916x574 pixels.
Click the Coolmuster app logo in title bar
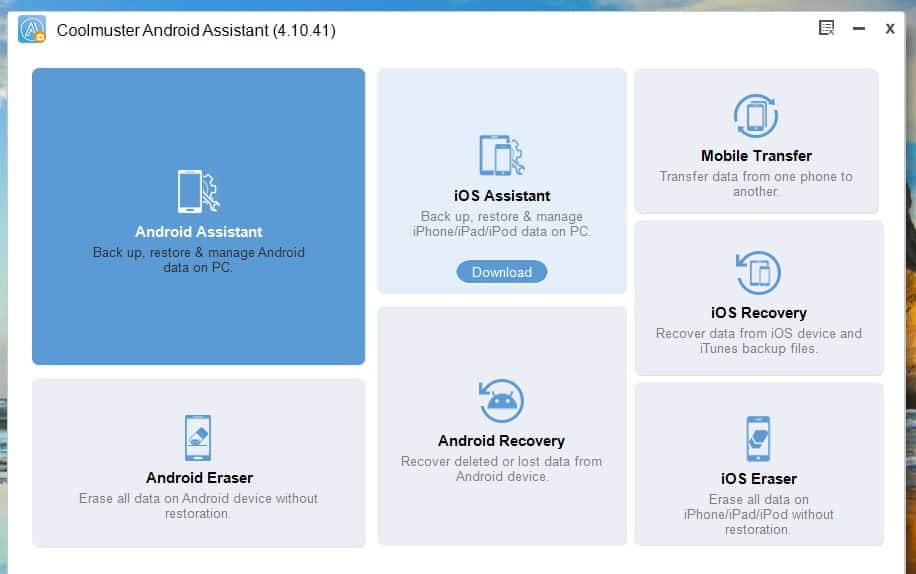coord(31,30)
